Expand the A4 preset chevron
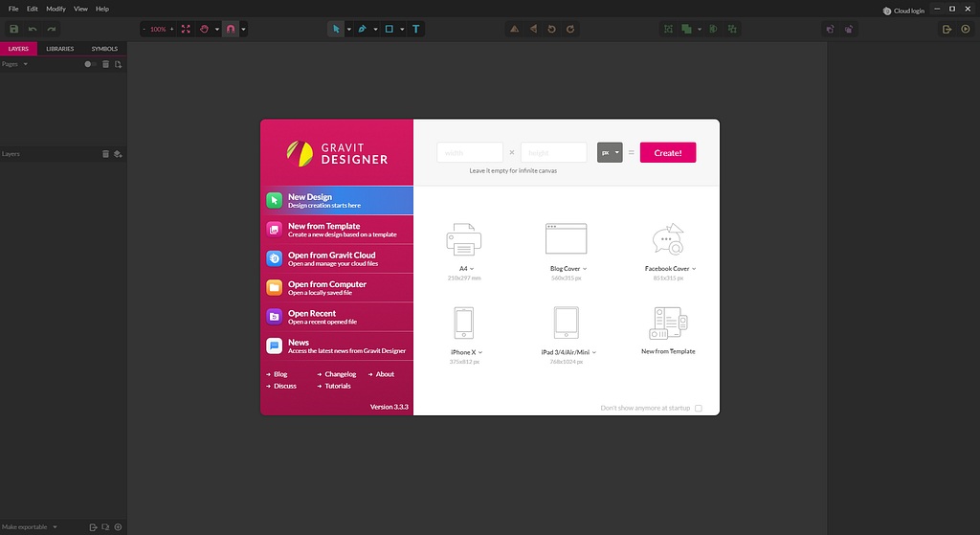This screenshot has width=980, height=535. coord(472,269)
